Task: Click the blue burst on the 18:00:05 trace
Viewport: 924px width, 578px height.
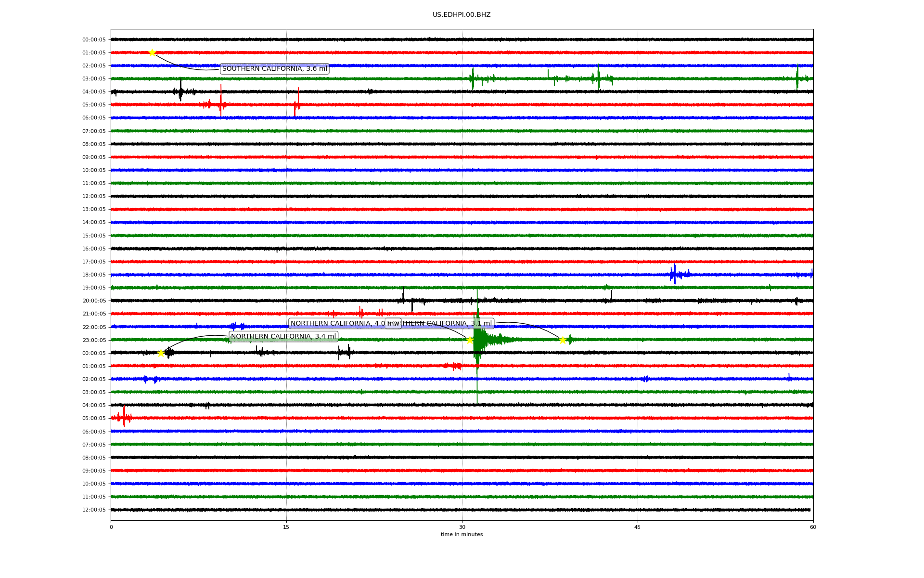Action: click(x=675, y=275)
